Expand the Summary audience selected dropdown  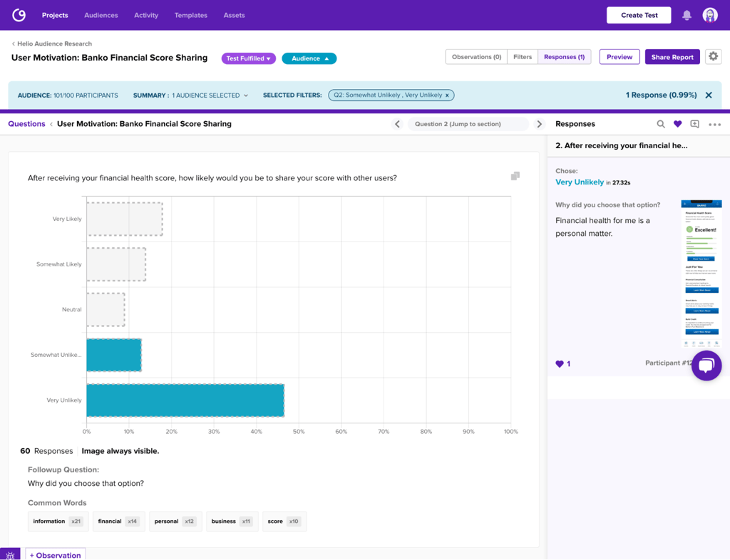[x=190, y=95]
